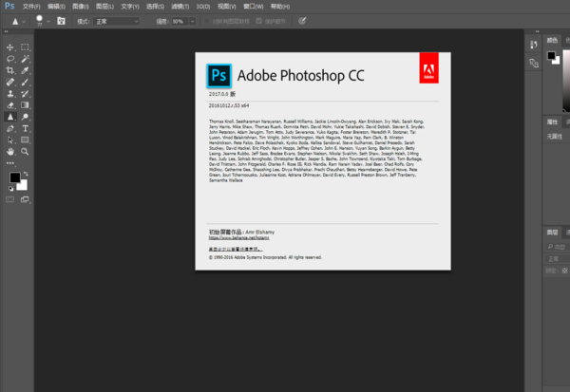Select the Dodge tool

click(25, 117)
